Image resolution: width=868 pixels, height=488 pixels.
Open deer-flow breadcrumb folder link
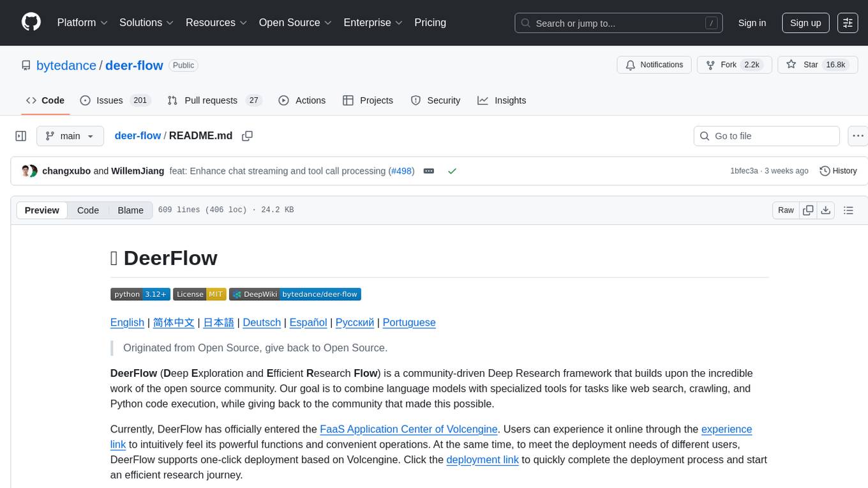pos(138,136)
